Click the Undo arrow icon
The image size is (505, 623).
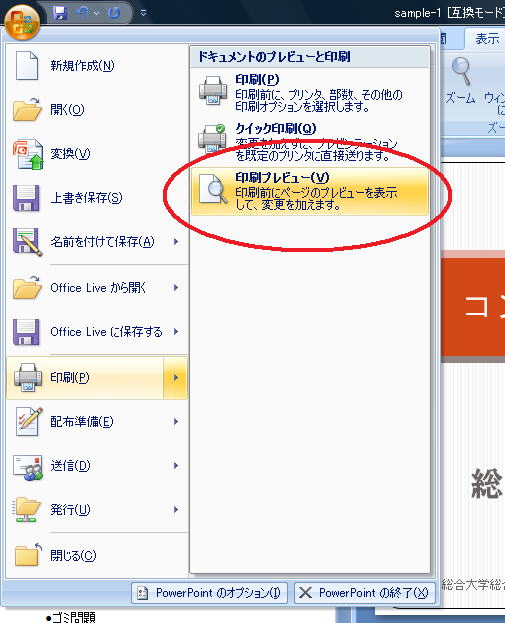[83, 12]
